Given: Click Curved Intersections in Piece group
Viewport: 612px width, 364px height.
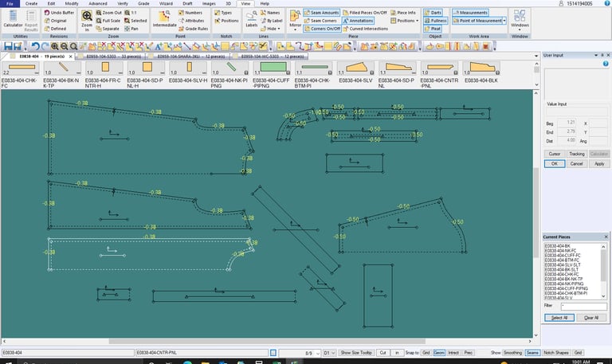Looking at the screenshot, I should tap(365, 29).
